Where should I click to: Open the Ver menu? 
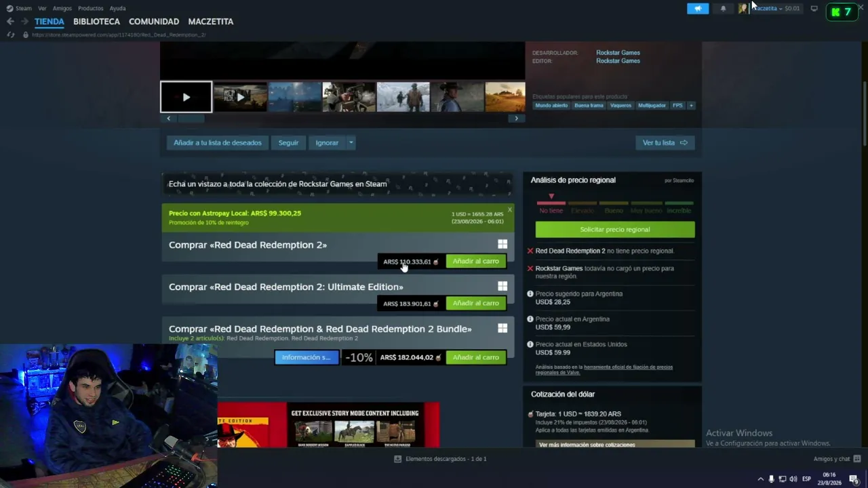(42, 8)
